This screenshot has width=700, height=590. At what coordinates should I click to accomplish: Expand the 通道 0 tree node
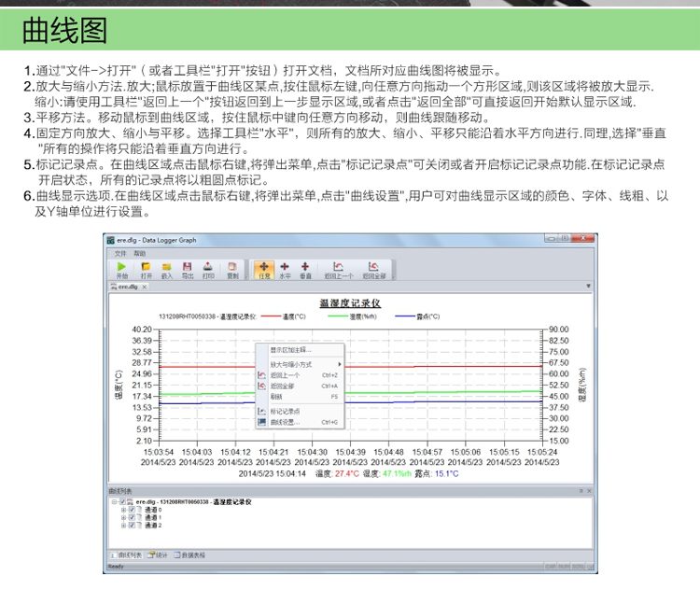(x=123, y=510)
